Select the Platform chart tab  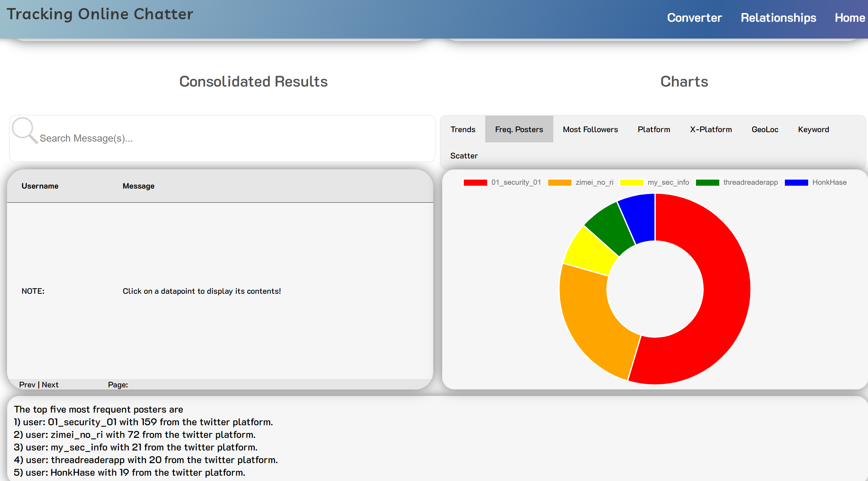654,129
